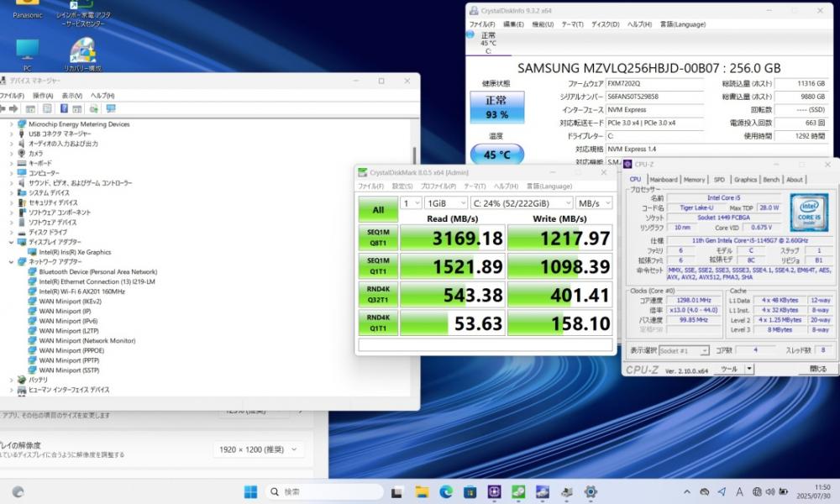Expand the USB コネクタ マネージャー node

pyautogui.click(x=11, y=134)
